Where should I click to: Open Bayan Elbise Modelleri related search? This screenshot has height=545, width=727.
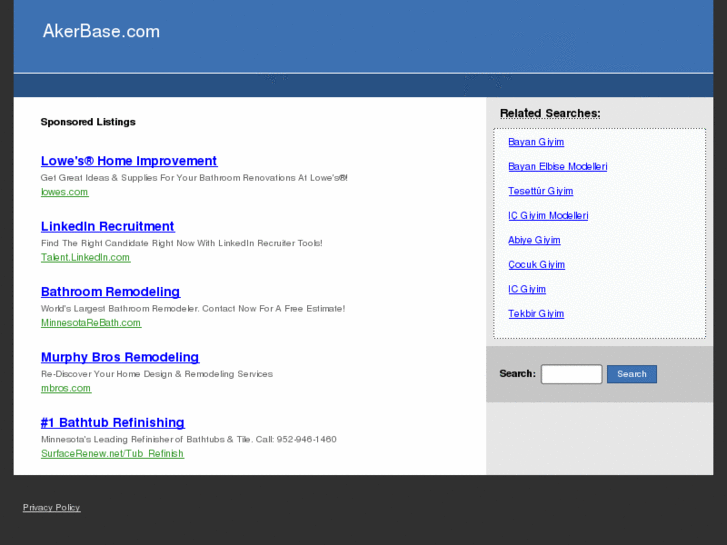click(x=558, y=167)
